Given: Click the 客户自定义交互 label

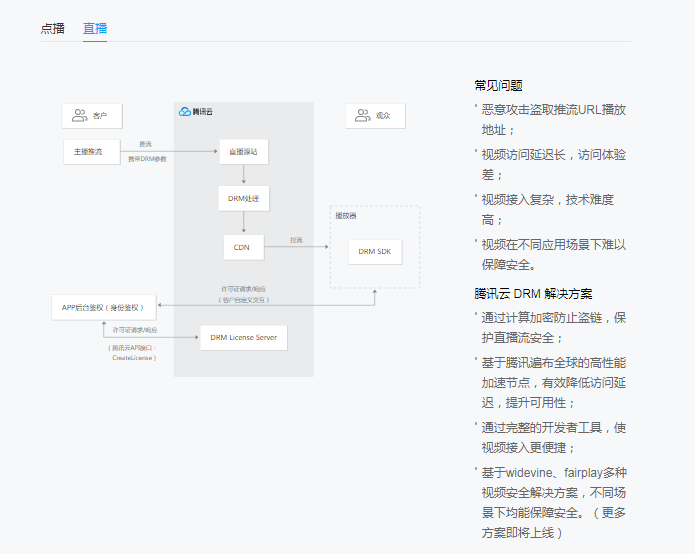Looking at the screenshot, I should point(244,300).
